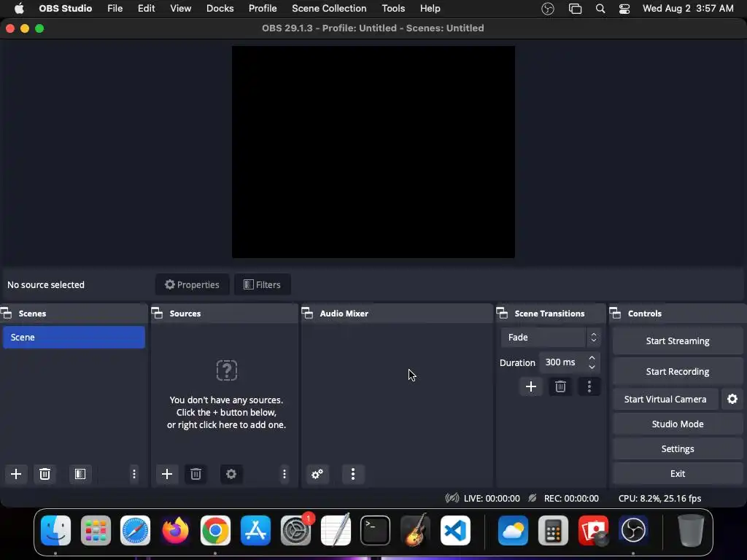Image resolution: width=747 pixels, height=560 pixels.
Task: Open Spotlight search in the menu bar
Action: click(600, 9)
